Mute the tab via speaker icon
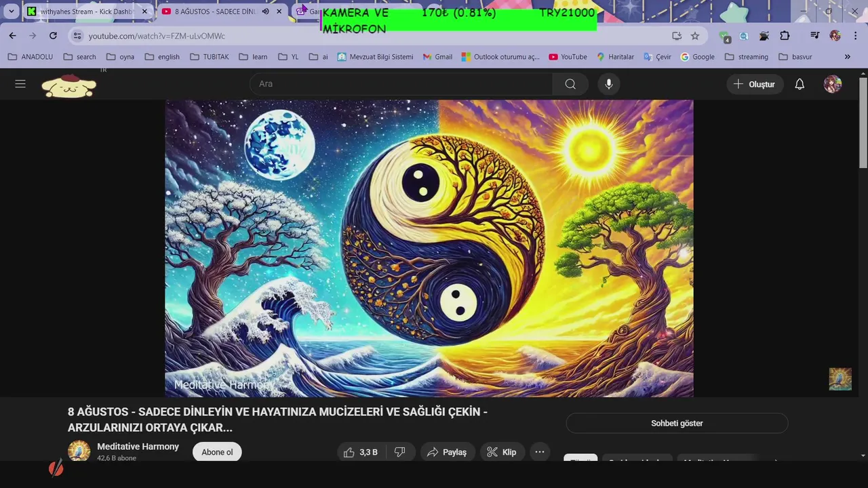Screen dimensions: 868x488 (265, 12)
